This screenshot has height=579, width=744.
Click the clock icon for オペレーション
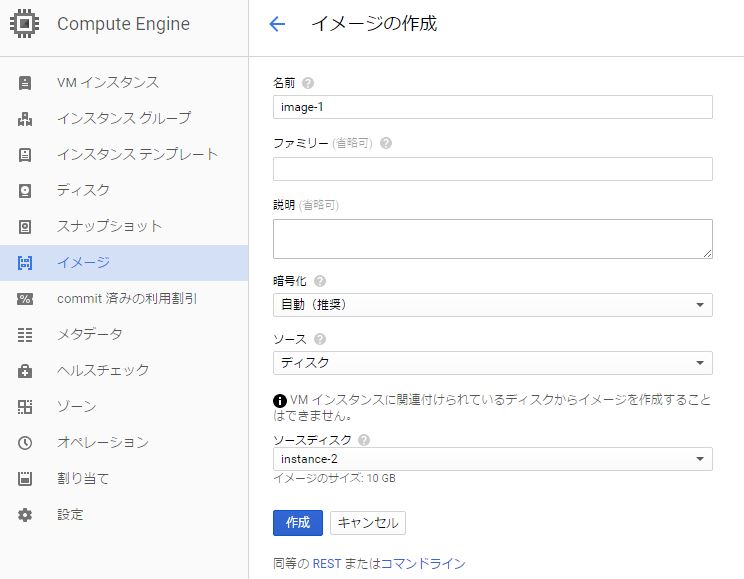coord(25,443)
